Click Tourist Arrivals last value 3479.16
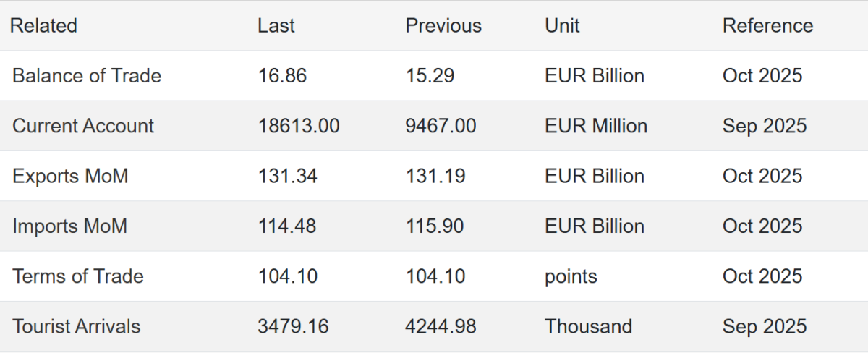Image resolution: width=868 pixels, height=353 pixels. pyautogui.click(x=293, y=326)
